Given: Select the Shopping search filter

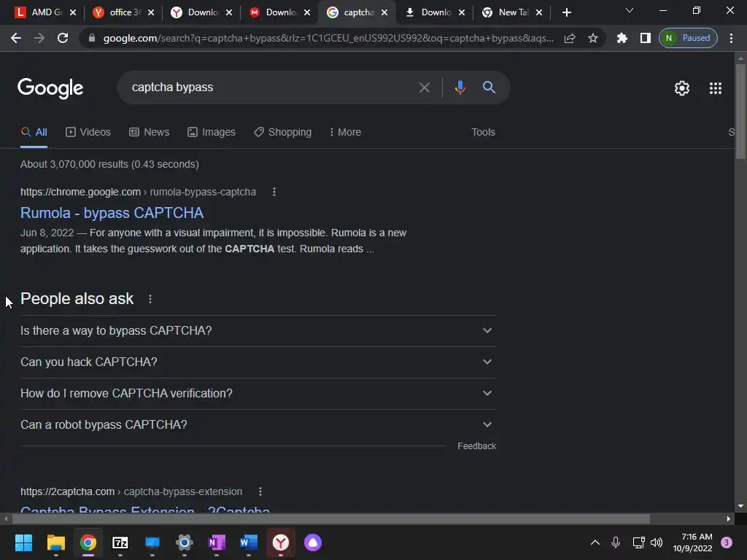Looking at the screenshot, I should click(282, 133).
